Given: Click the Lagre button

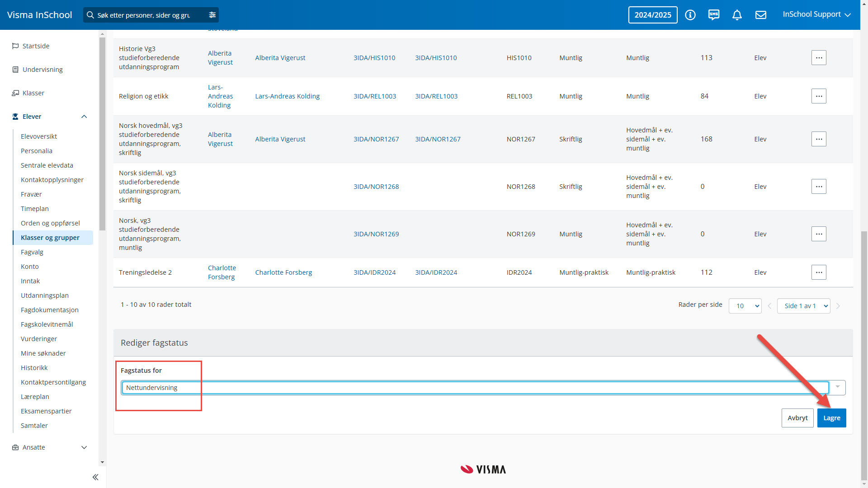Looking at the screenshot, I should pos(831,418).
